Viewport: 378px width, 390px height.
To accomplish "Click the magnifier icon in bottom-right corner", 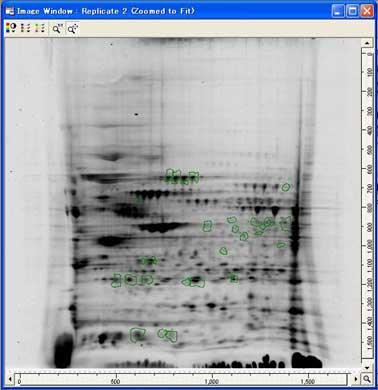I will pyautogui.click(x=367, y=379).
